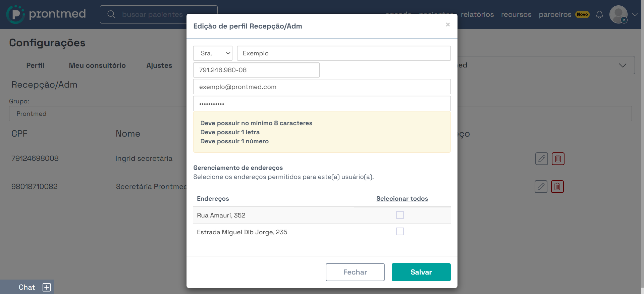Check the Rua Amauri, 352 address box
This screenshot has height=294, width=644.
point(400,215)
